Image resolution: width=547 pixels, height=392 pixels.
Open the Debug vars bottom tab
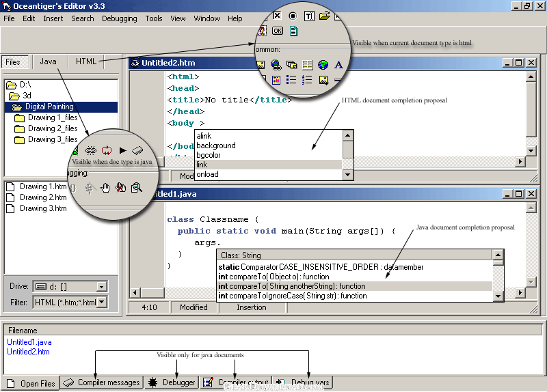(303, 382)
